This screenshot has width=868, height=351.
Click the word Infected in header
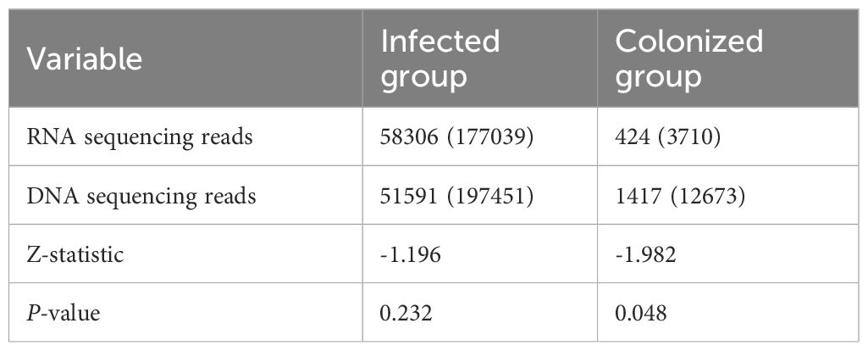click(x=440, y=41)
